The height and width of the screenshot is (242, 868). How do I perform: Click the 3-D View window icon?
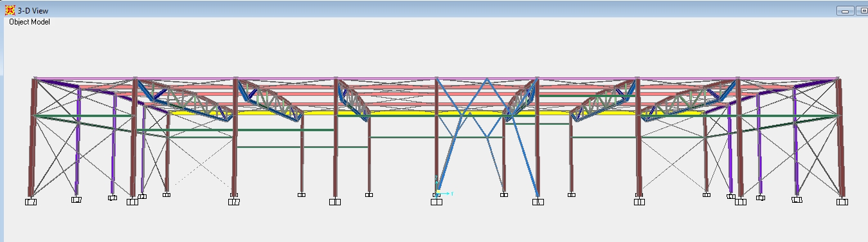(x=10, y=10)
